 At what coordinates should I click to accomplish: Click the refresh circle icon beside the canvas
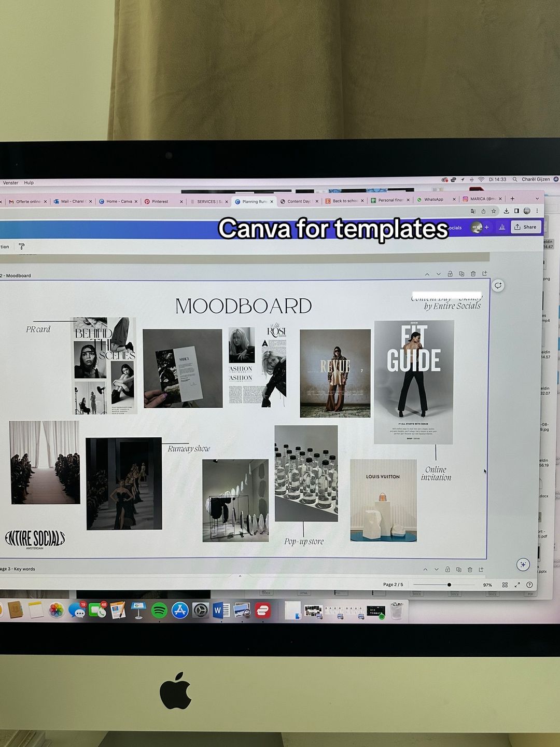point(498,285)
